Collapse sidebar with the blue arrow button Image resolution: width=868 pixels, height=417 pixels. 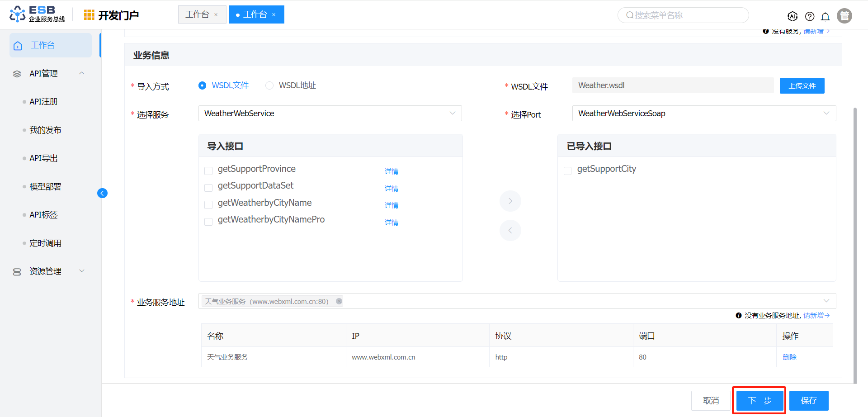pos(102,193)
